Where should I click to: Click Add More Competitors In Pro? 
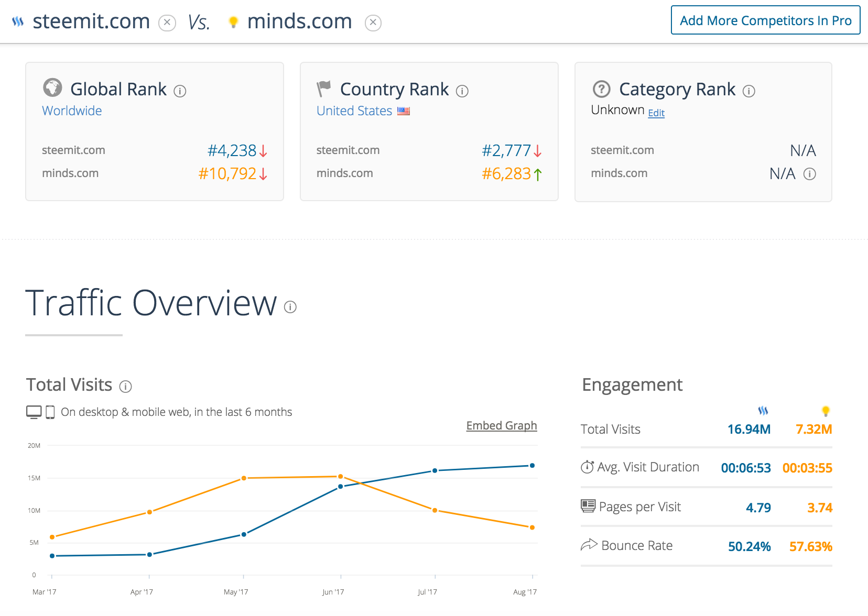coord(765,20)
